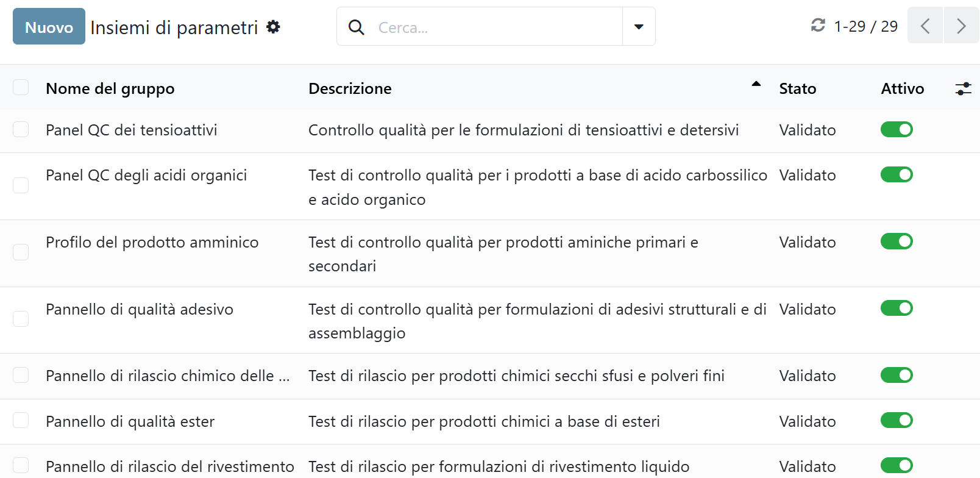This screenshot has width=980, height=478.
Task: Click the refresh icon beside the record count
Action: pyautogui.click(x=818, y=26)
